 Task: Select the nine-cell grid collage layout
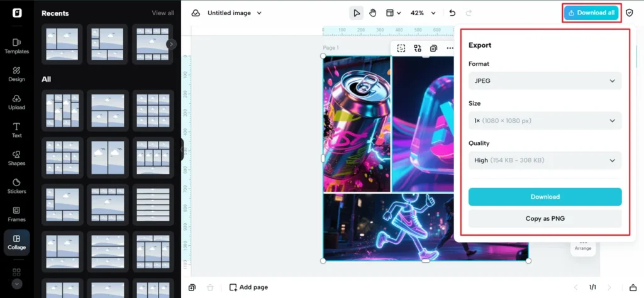pos(153,111)
